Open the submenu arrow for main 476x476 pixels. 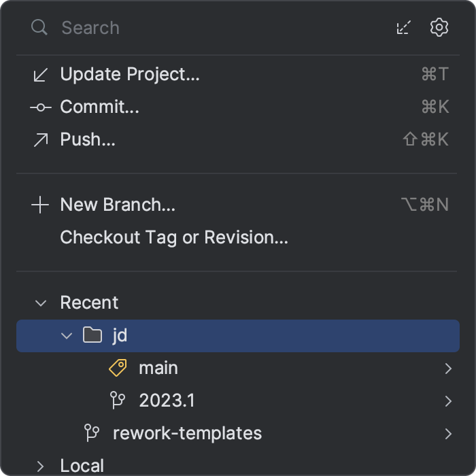point(448,368)
